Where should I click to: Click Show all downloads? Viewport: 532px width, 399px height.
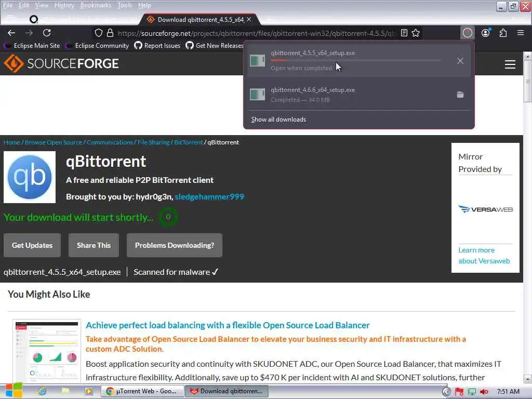(278, 119)
